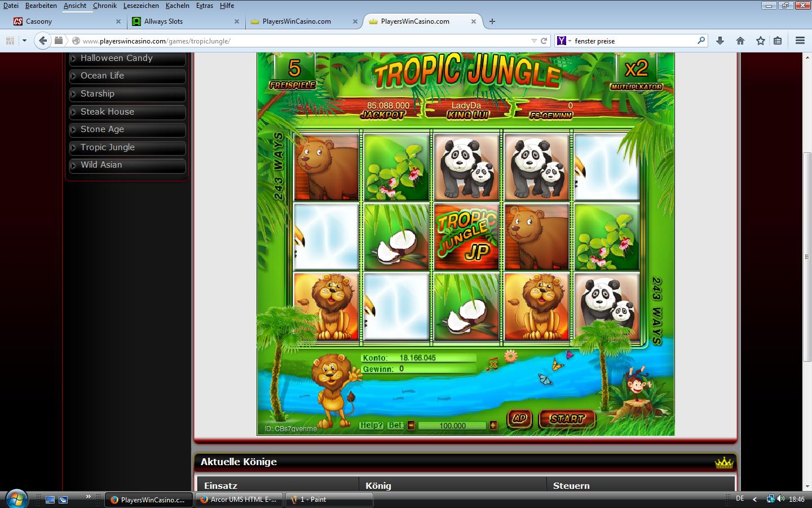Screen dimensions: 812x508
Task: Go to the browser home page
Action: click(740, 41)
